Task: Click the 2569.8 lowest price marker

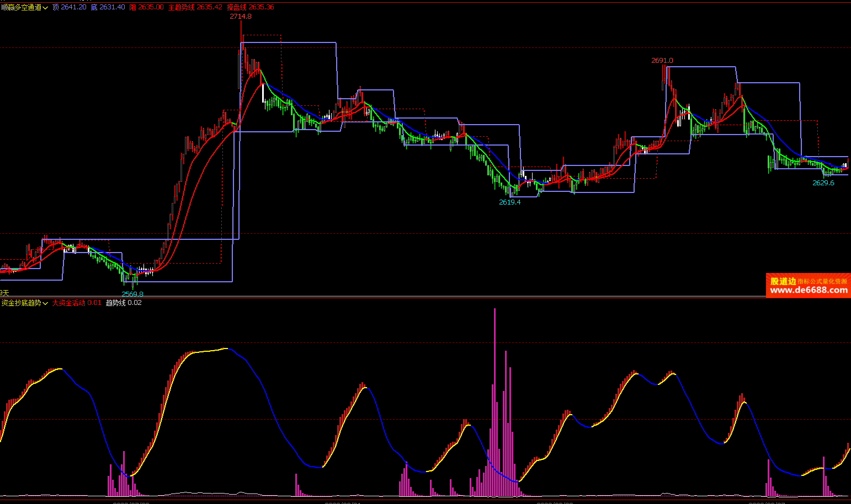Action: click(x=132, y=294)
